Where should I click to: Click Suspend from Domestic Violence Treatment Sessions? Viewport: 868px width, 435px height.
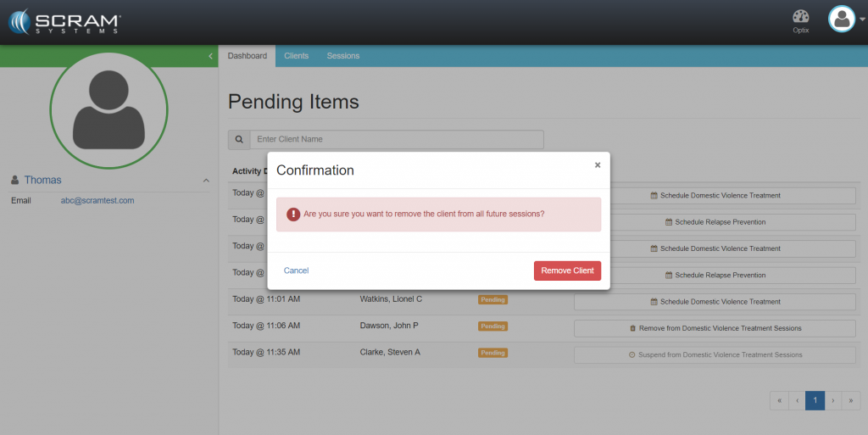pos(715,354)
